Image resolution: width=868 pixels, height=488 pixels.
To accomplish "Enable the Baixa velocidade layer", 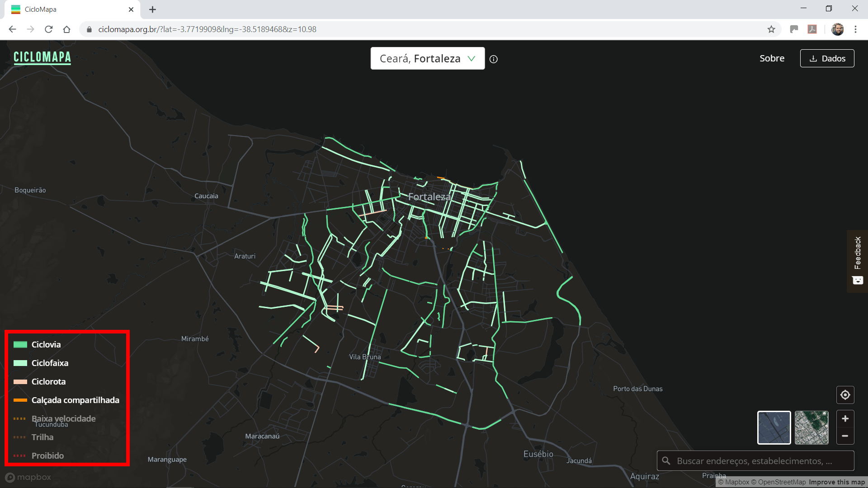I will coord(63,419).
